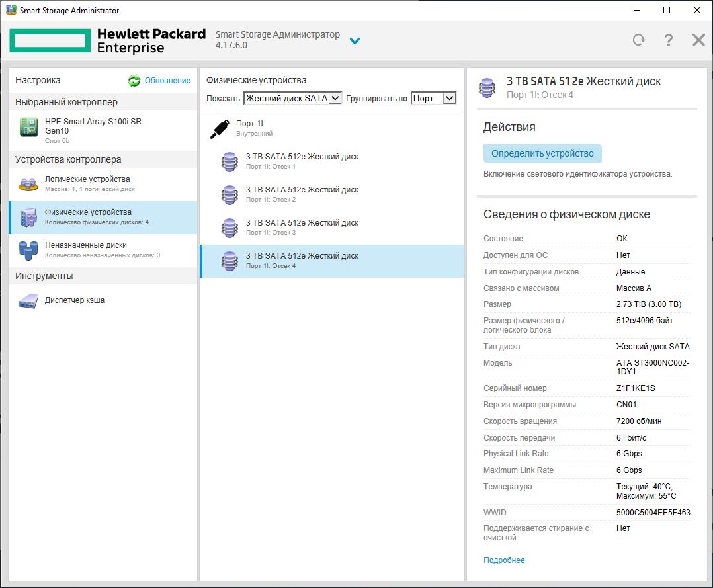Click the physical devices server icon

[x=28, y=218]
